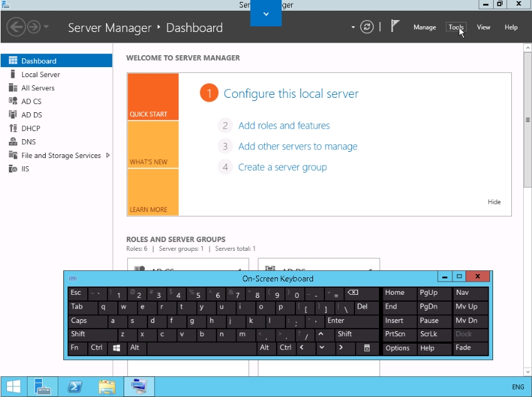Open AD CS role page
This screenshot has width=532, height=397.
point(56,101)
